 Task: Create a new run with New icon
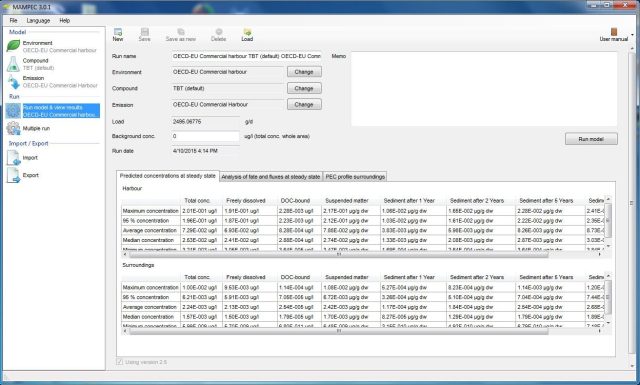118,32
